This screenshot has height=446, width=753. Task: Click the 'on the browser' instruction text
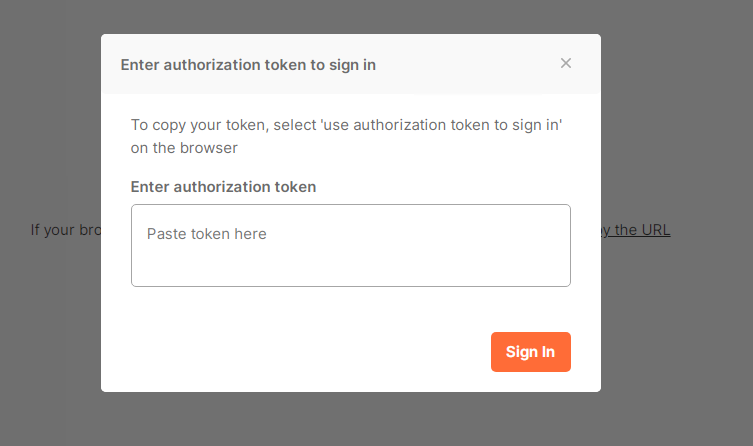(x=184, y=148)
